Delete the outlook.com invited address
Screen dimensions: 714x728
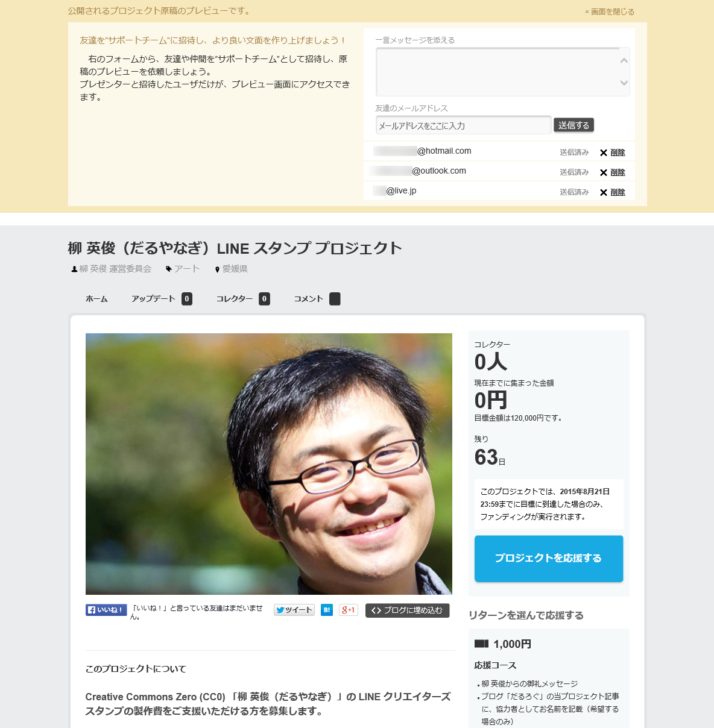(x=613, y=172)
